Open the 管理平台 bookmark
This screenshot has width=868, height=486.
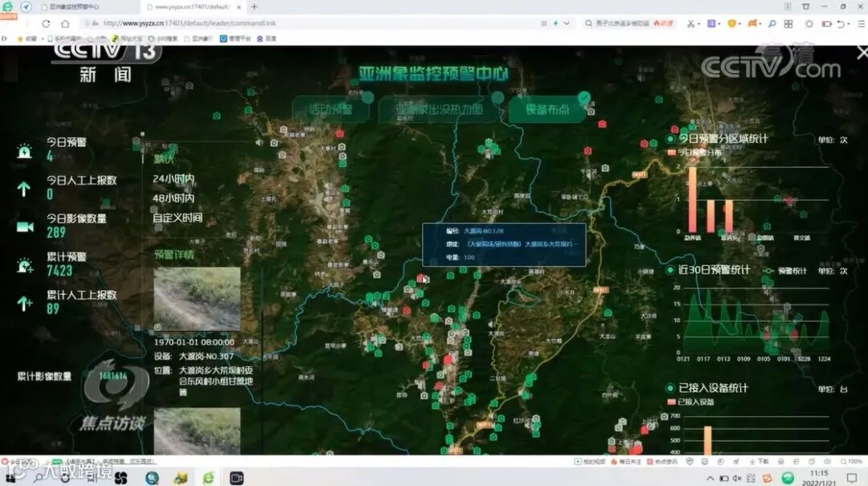235,39
